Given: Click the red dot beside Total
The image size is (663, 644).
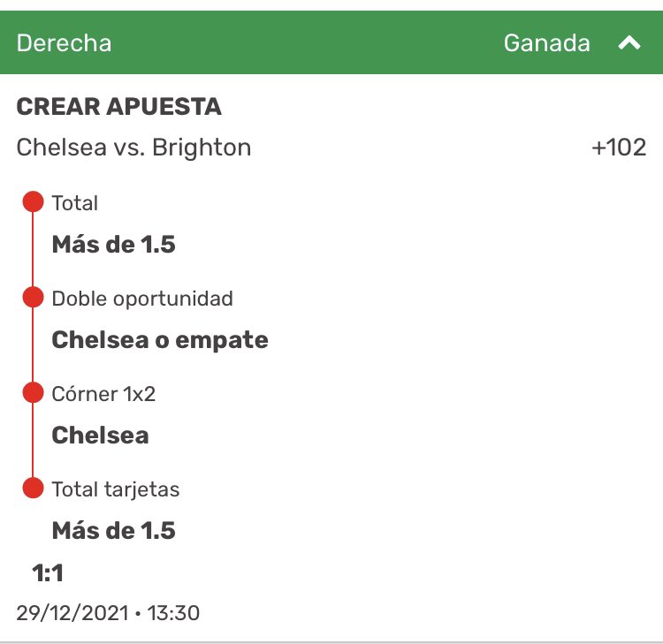Looking at the screenshot, I should (x=33, y=201).
